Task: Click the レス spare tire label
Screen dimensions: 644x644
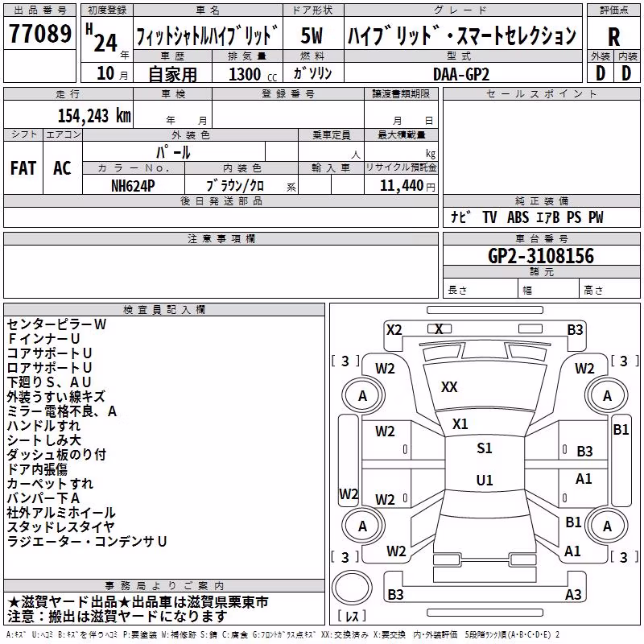Action: coord(352,616)
